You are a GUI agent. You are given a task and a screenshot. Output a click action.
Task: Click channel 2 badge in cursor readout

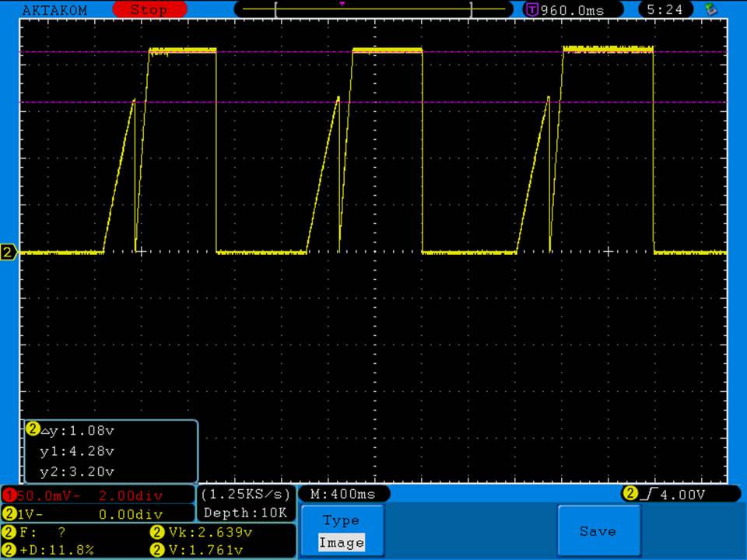[33, 429]
